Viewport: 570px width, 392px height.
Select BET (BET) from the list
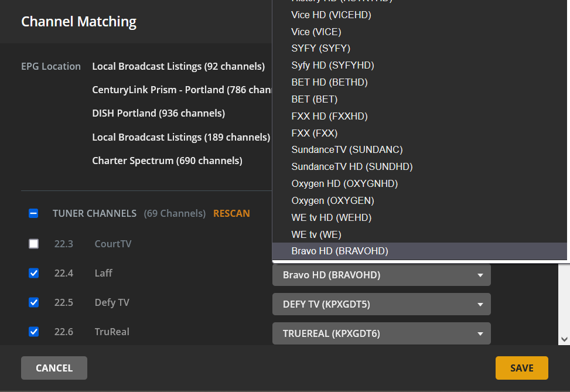314,99
